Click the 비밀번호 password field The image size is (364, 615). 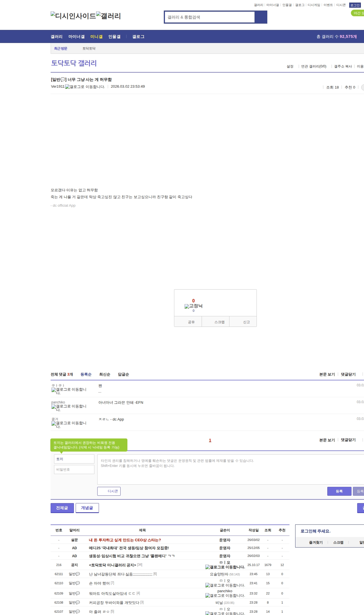click(74, 470)
